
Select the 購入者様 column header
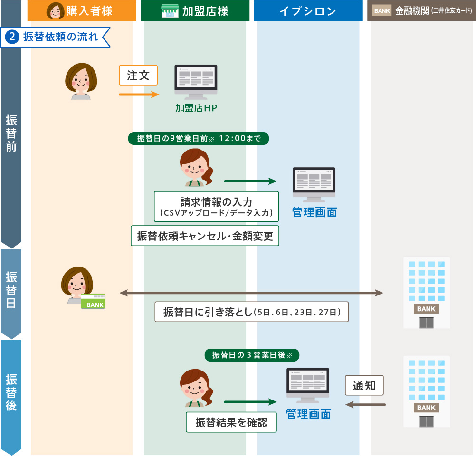[82, 11]
